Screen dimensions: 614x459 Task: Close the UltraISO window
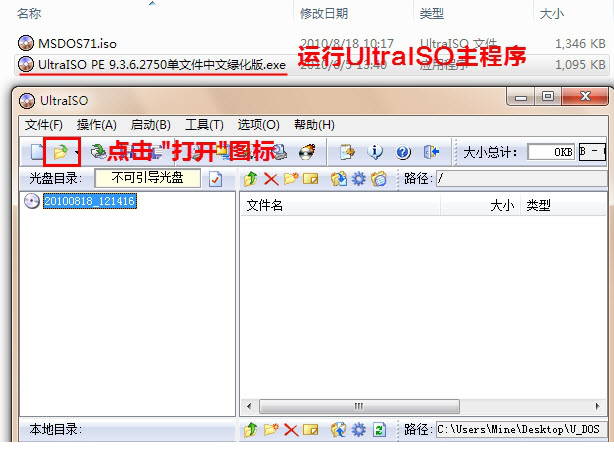pyautogui.click(x=585, y=96)
